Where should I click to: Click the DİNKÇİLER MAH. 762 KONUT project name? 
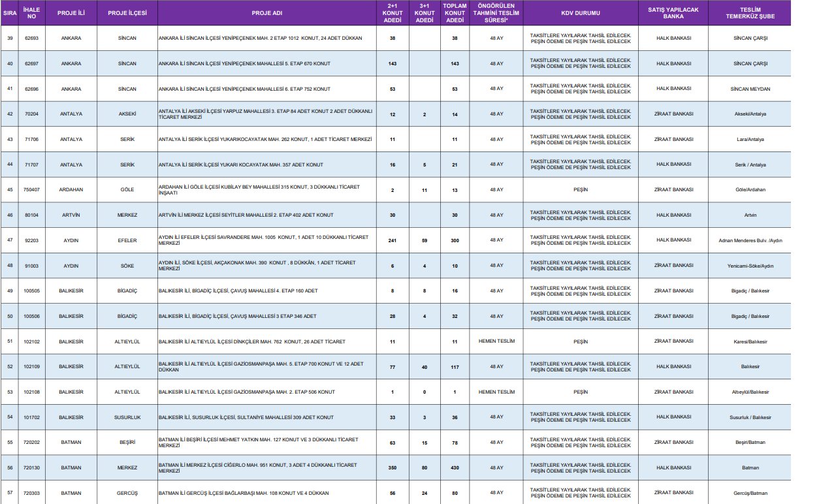click(x=252, y=341)
